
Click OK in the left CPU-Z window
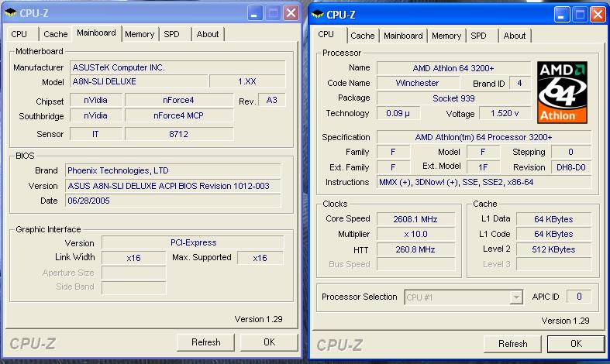coord(269,342)
